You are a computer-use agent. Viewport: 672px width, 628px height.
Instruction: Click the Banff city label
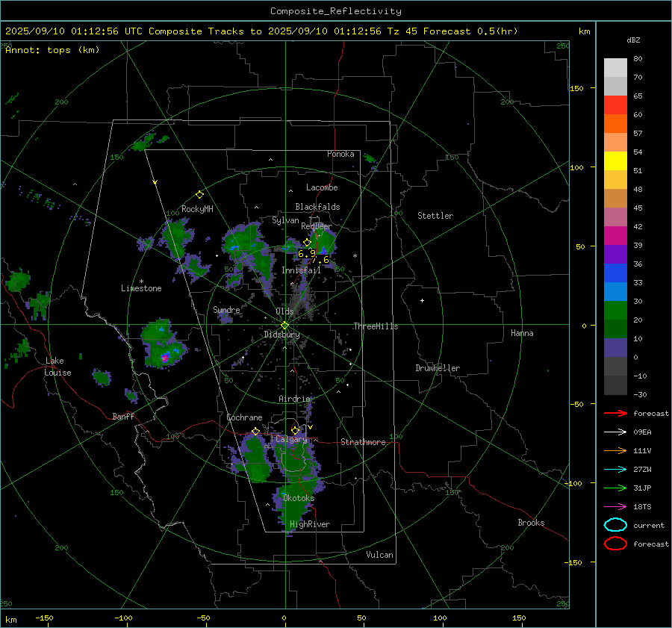[x=123, y=416]
